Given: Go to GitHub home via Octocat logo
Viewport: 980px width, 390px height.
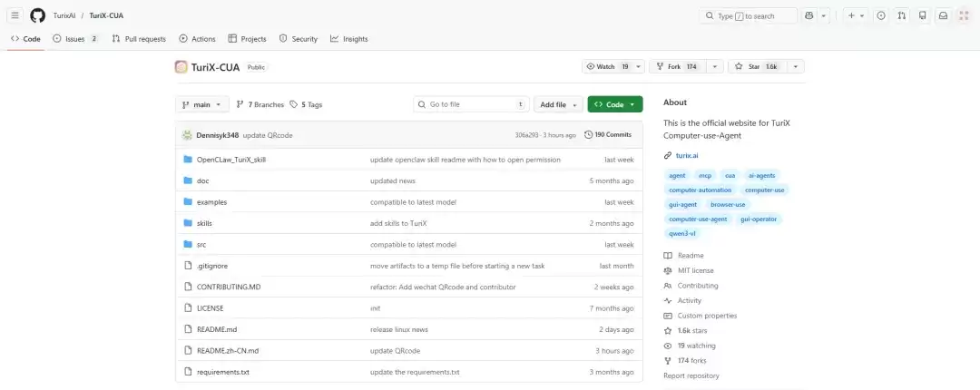Looking at the screenshot, I should click(x=37, y=15).
